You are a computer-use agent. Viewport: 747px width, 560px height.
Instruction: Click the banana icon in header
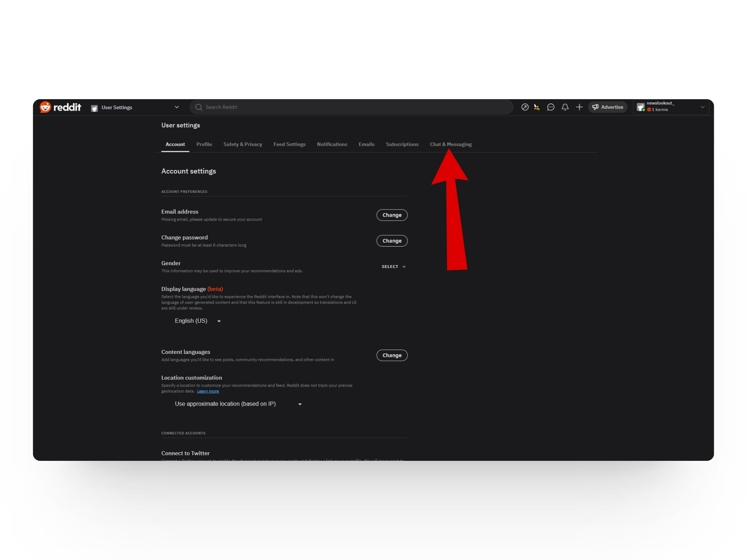click(537, 107)
